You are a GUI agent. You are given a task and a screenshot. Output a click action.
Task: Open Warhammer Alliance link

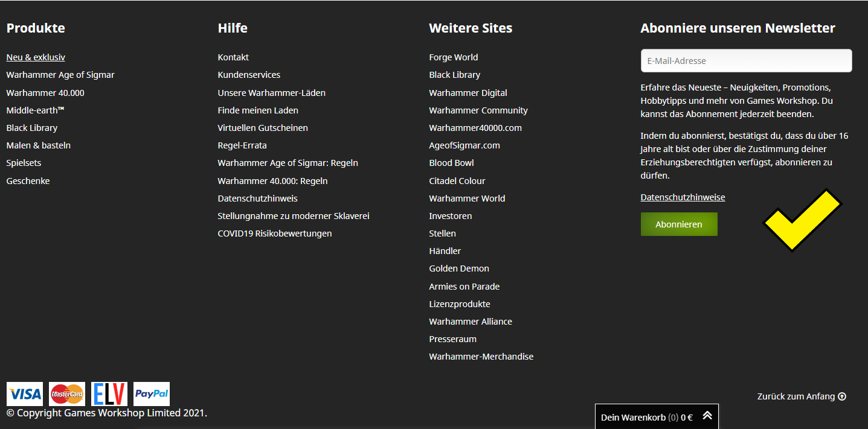pyautogui.click(x=471, y=322)
